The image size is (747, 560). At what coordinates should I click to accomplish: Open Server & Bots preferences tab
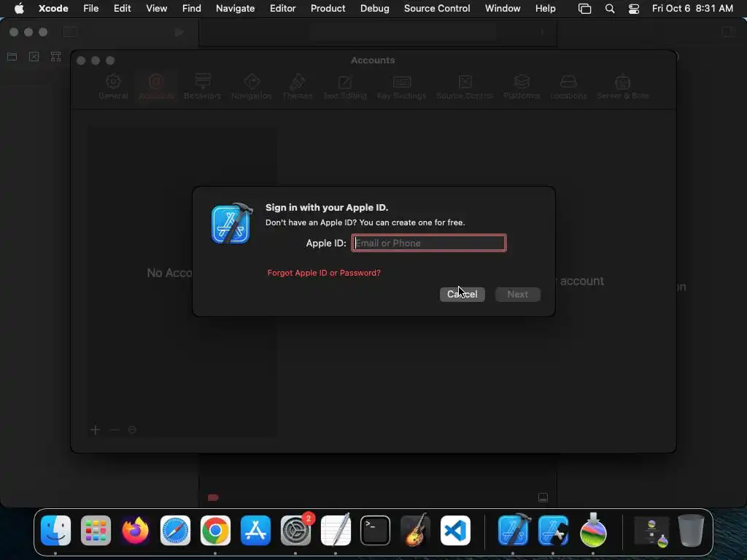coord(623,87)
